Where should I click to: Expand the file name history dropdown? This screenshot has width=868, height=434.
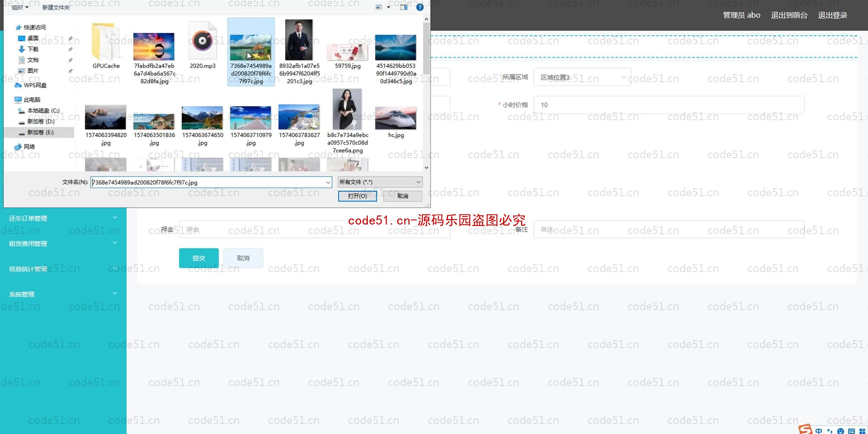pos(328,182)
